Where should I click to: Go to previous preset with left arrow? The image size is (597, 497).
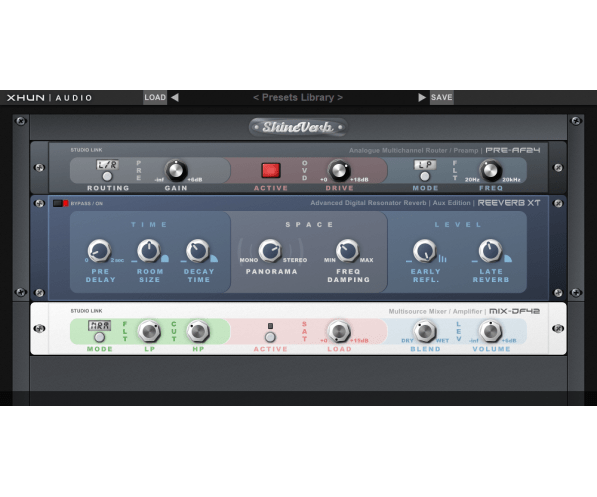pos(175,97)
